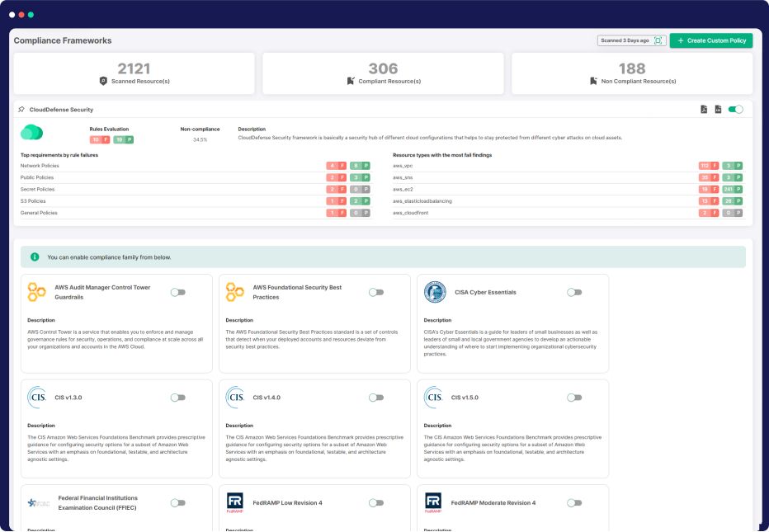Click the pin icon next to CloudDefense Security
The height and width of the screenshot is (532, 769).
click(x=21, y=109)
